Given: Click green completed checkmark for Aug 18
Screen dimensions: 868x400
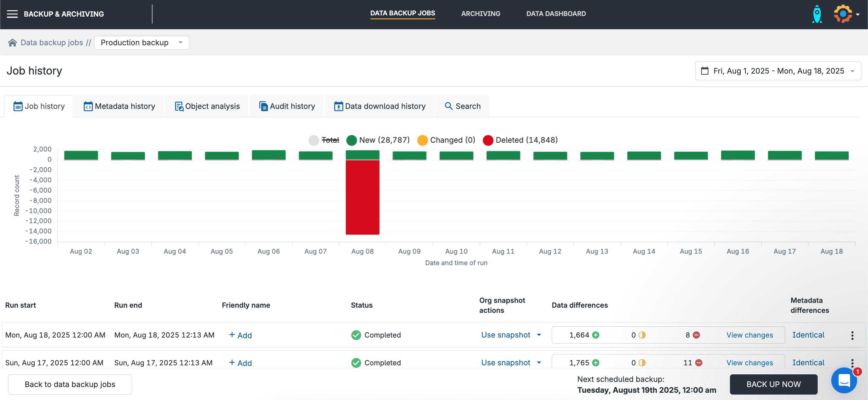Looking at the screenshot, I should 356,335.
